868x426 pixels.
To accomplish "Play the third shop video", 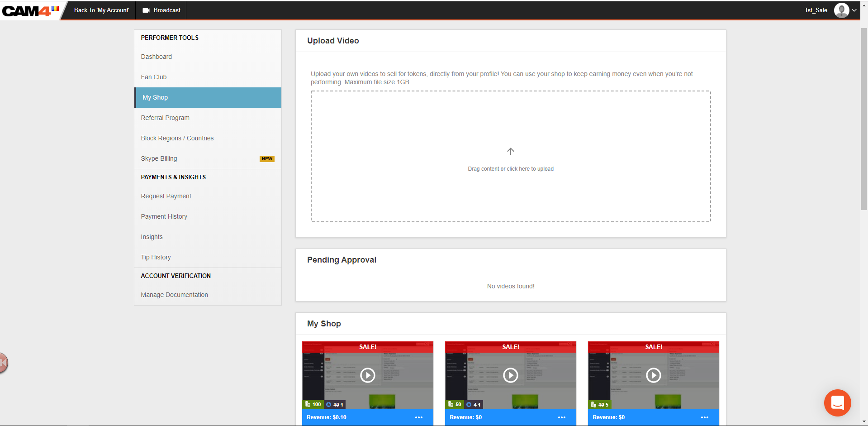I will point(653,375).
